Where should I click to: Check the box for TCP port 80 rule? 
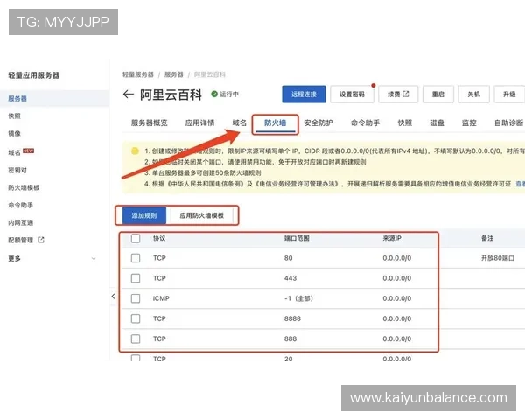tap(136, 258)
